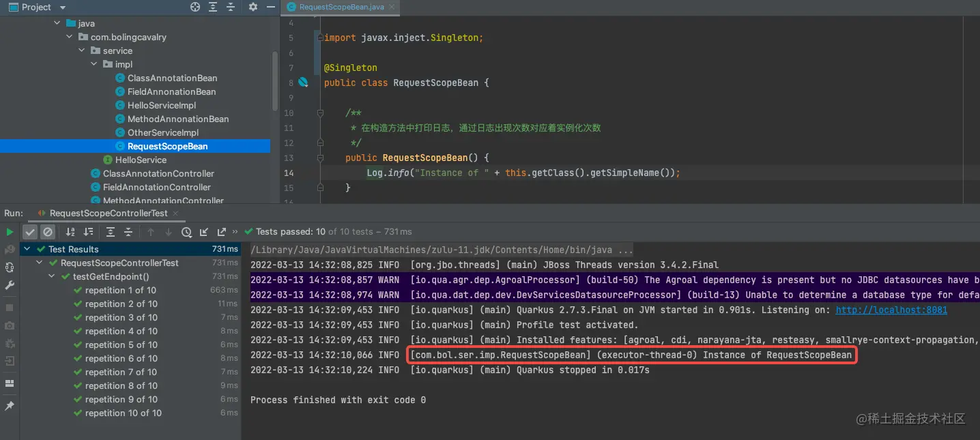The image size is (980, 440).
Task: Fold the javadoc comment at line 10
Action: (x=319, y=113)
